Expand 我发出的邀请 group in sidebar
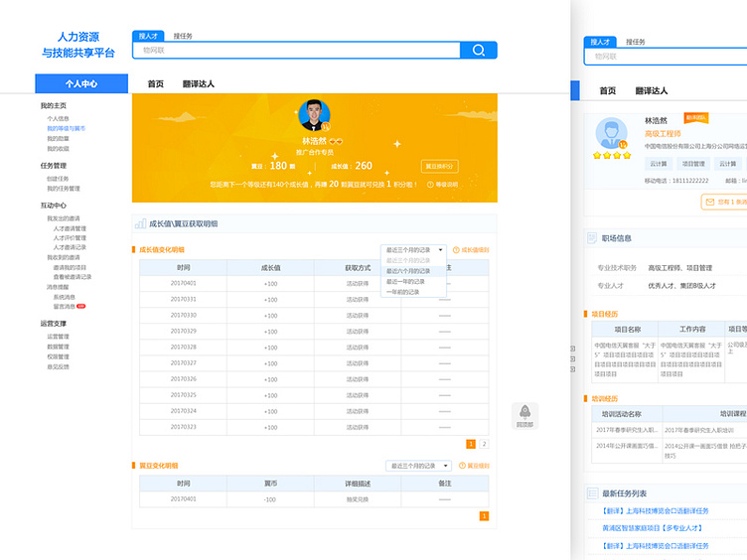Image resolution: width=747 pixels, height=560 pixels. tap(64, 218)
